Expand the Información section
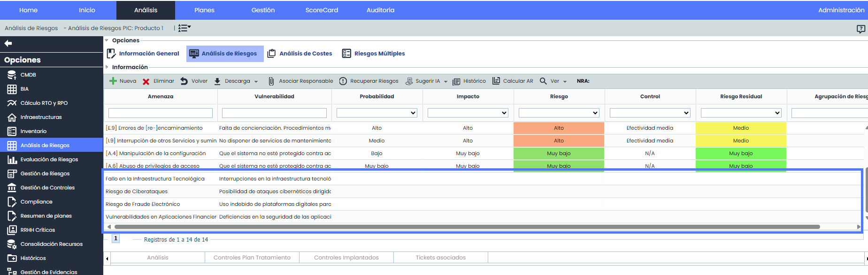This screenshot has height=275, width=868. (130, 67)
